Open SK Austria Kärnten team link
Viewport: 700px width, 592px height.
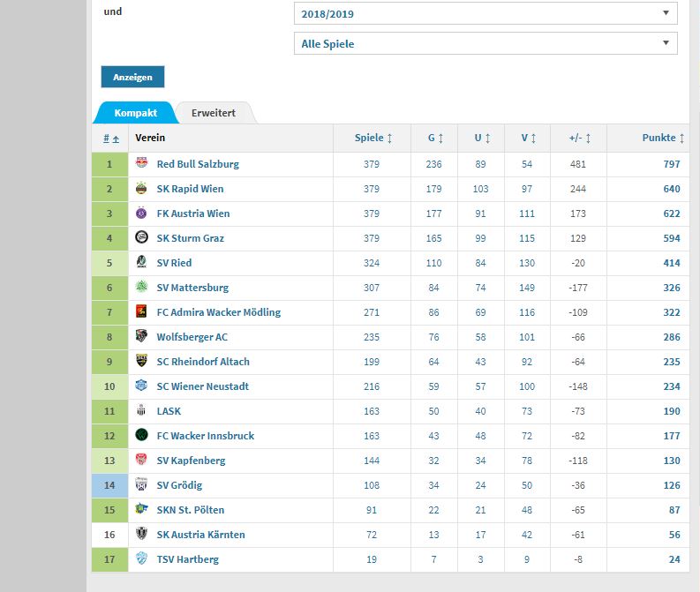(x=201, y=535)
